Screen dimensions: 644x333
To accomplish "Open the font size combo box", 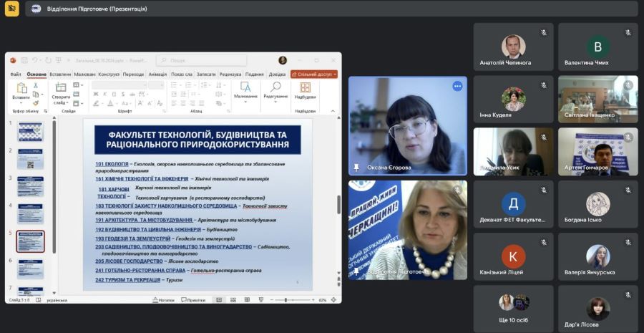I will point(156,85).
